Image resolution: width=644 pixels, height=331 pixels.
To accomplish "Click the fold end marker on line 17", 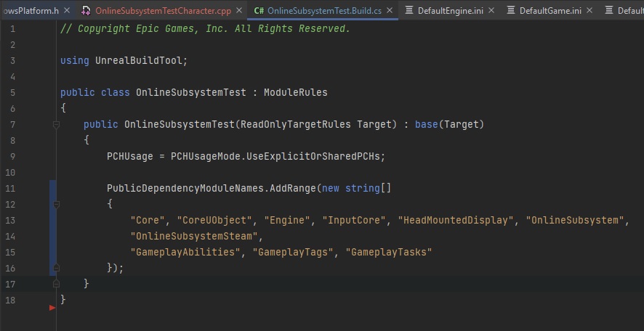I will (56, 284).
